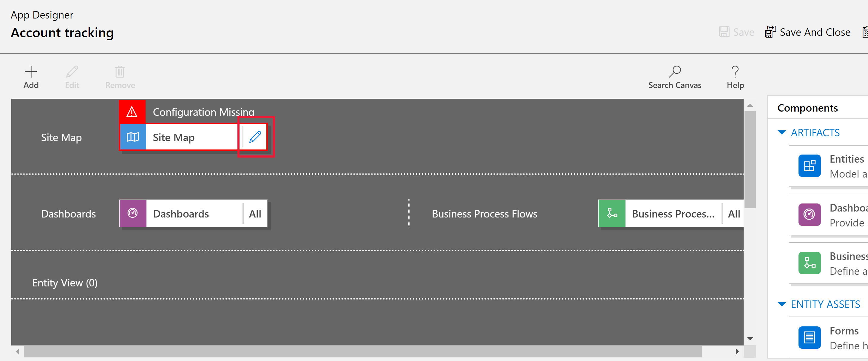
Task: Click the Business Process Flows green icon
Action: [x=612, y=213]
